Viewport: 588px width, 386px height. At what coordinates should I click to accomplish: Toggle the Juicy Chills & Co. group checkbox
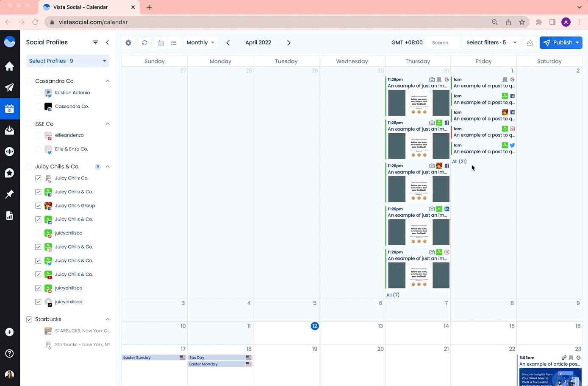pos(29,167)
